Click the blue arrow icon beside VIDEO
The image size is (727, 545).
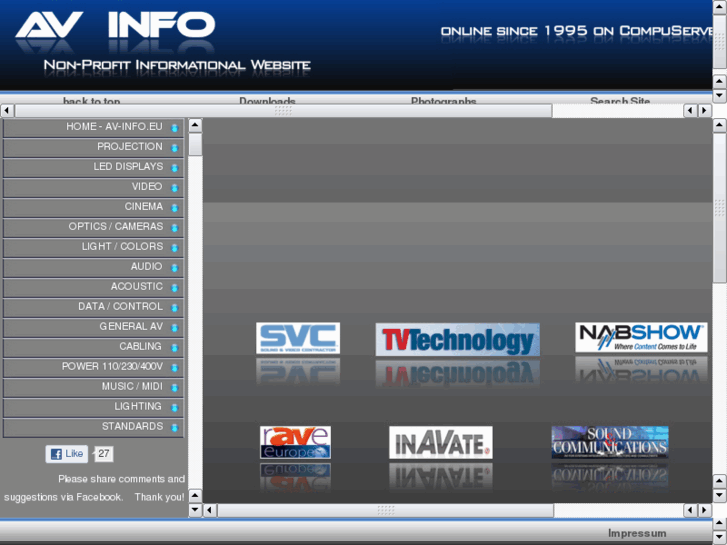(x=175, y=188)
